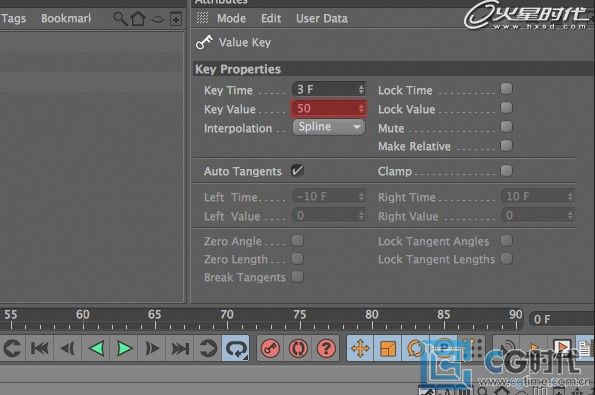Record active objects with red key icon

pyautogui.click(x=270, y=348)
